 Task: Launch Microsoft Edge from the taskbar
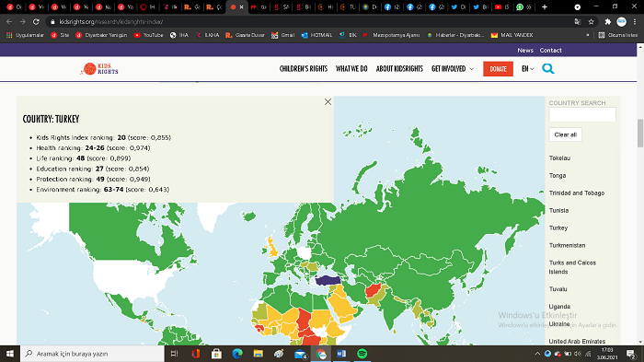[237, 354]
